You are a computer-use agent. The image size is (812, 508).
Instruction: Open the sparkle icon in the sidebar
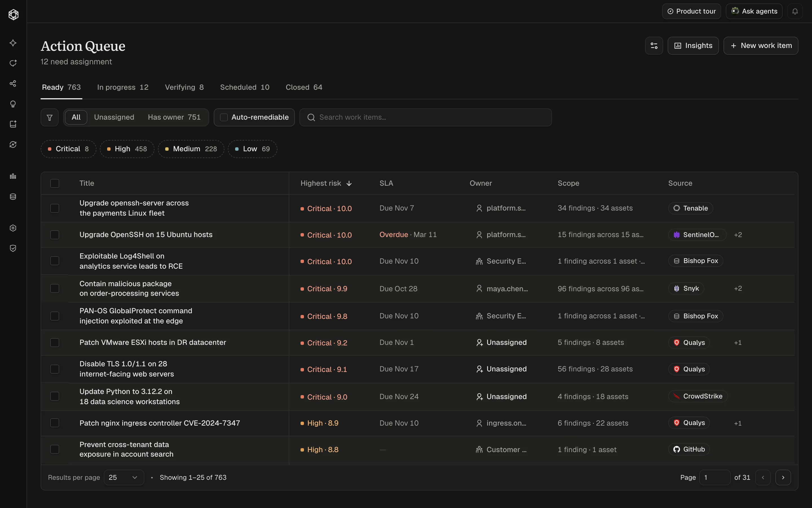pos(13,43)
